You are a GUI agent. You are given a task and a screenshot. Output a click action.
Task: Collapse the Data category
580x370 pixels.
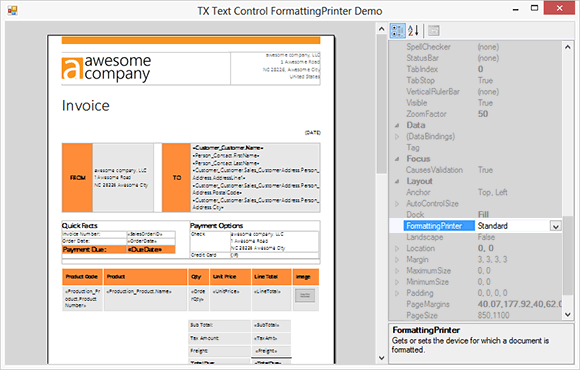(x=397, y=125)
